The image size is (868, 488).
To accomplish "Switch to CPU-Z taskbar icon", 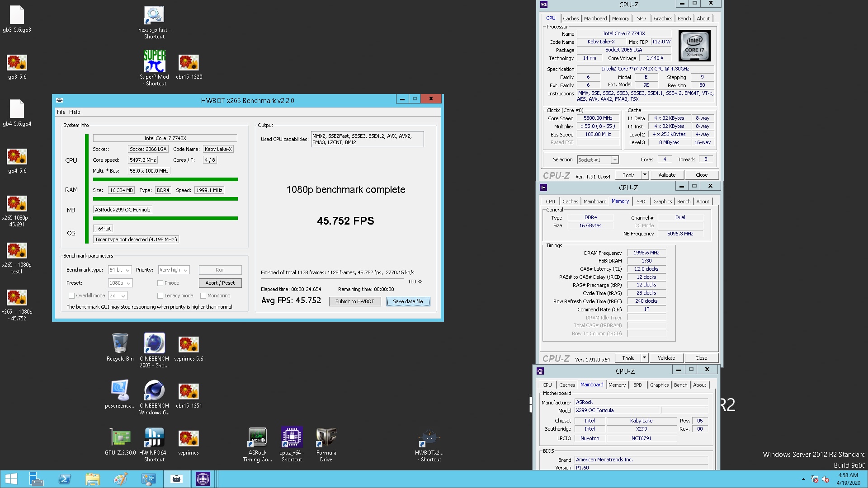I will (203, 479).
